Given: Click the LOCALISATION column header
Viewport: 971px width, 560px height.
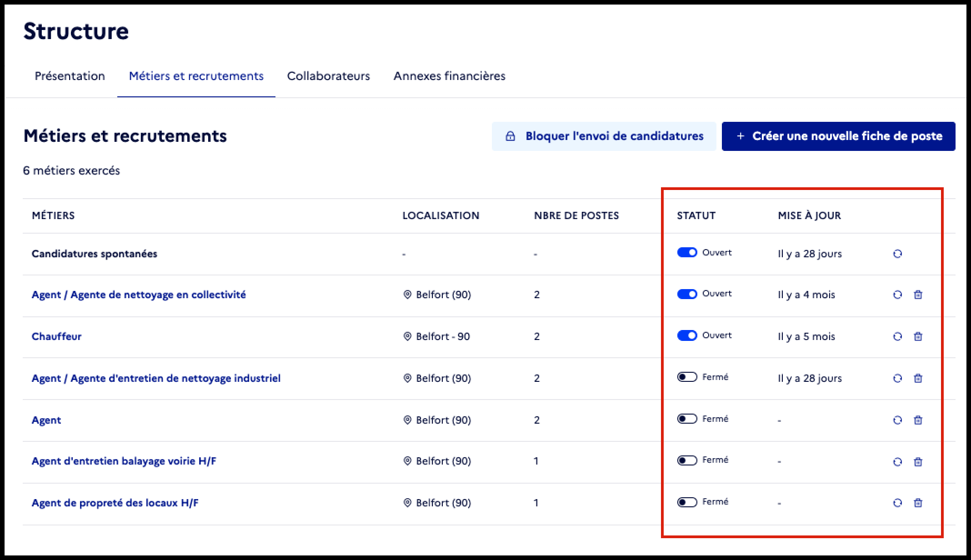Looking at the screenshot, I should pyautogui.click(x=440, y=215).
